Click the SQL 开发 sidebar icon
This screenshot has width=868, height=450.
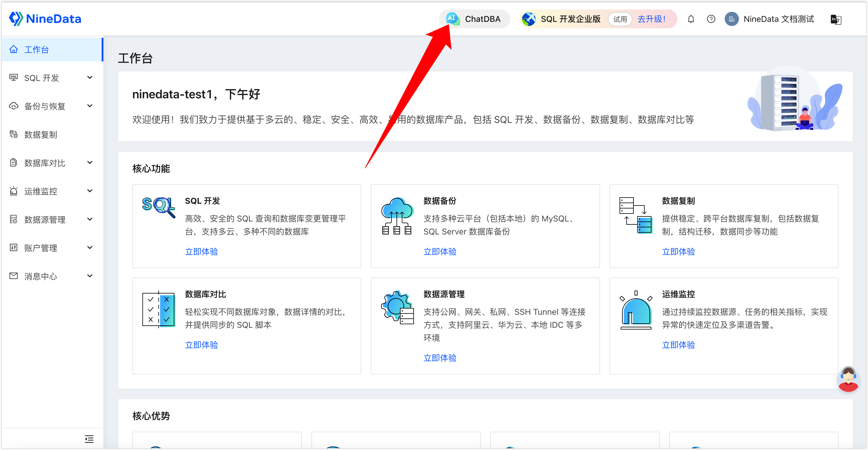(14, 78)
